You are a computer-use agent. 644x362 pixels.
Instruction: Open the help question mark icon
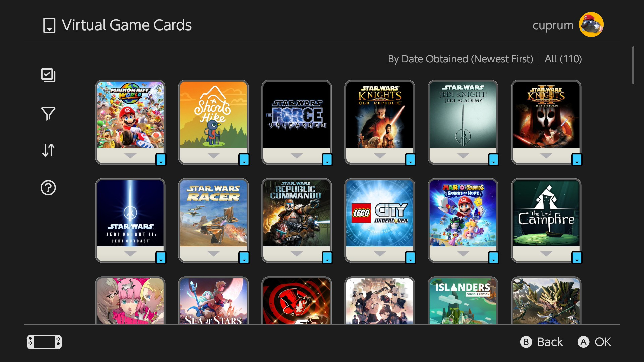pos(48,188)
